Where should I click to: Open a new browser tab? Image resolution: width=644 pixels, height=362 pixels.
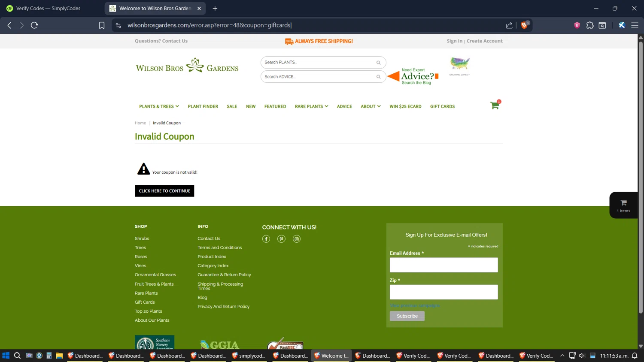point(215,8)
